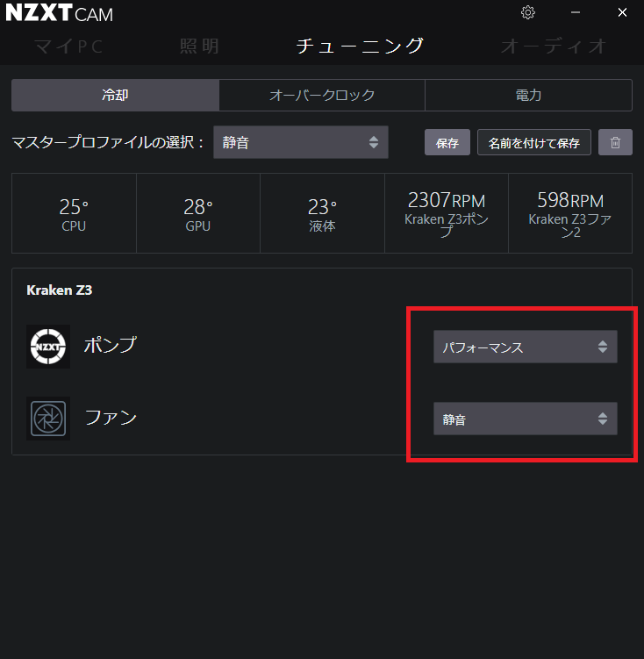Click the 23° 液体 temperature tile
Image resolution: width=644 pixels, height=659 pixels.
[x=322, y=213]
